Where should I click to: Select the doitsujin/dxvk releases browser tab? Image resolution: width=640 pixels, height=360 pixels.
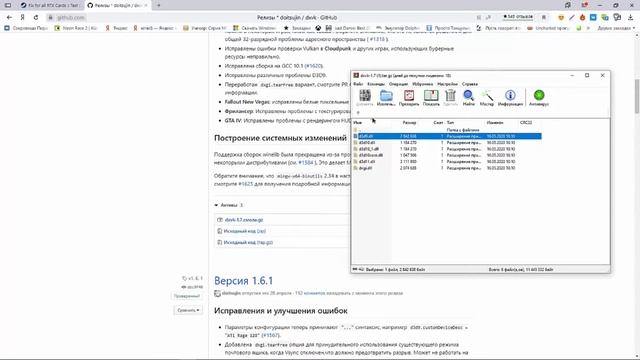tap(118, 5)
